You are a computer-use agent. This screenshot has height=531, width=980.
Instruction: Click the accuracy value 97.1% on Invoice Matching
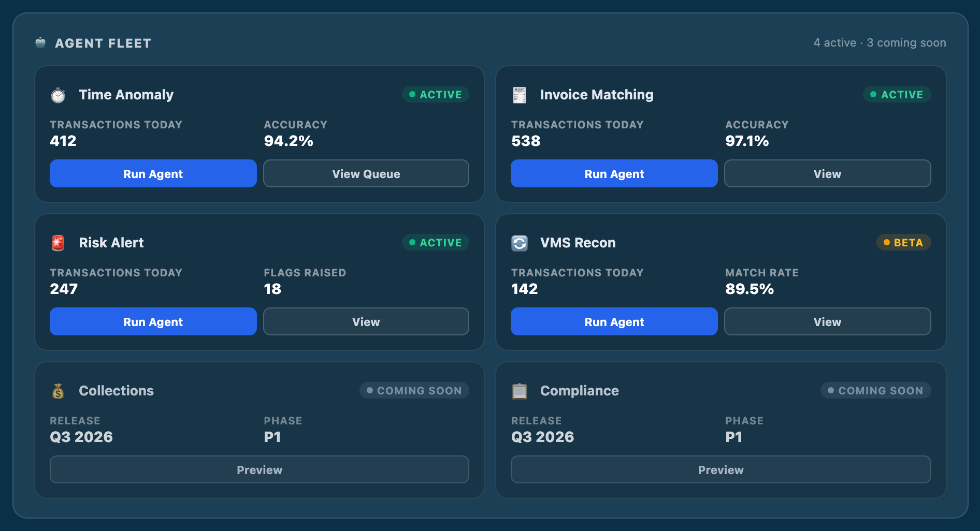pos(746,140)
